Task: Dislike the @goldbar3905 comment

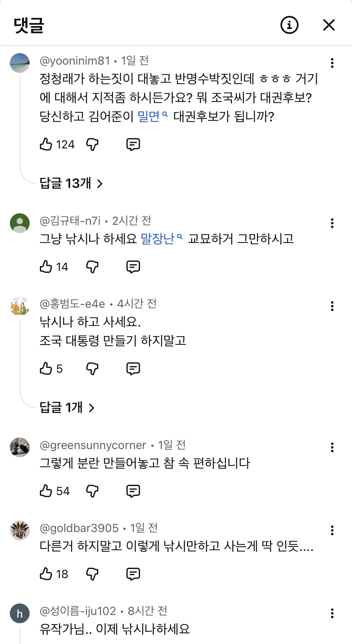Action: click(92, 574)
